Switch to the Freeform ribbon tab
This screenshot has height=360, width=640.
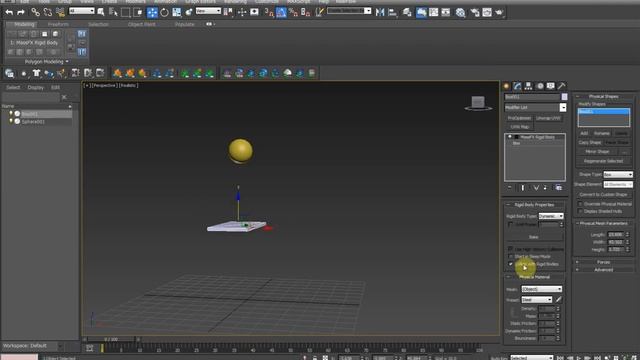58,24
